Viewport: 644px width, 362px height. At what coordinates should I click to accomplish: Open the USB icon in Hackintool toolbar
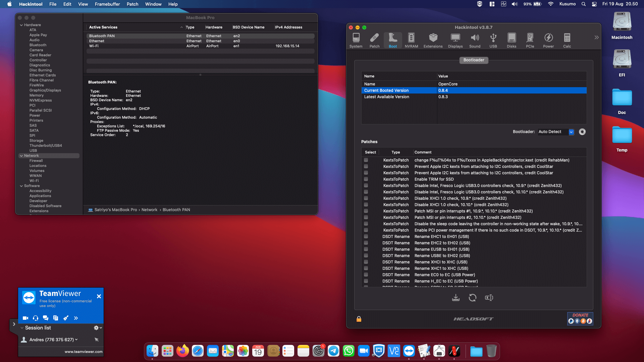coord(493,41)
